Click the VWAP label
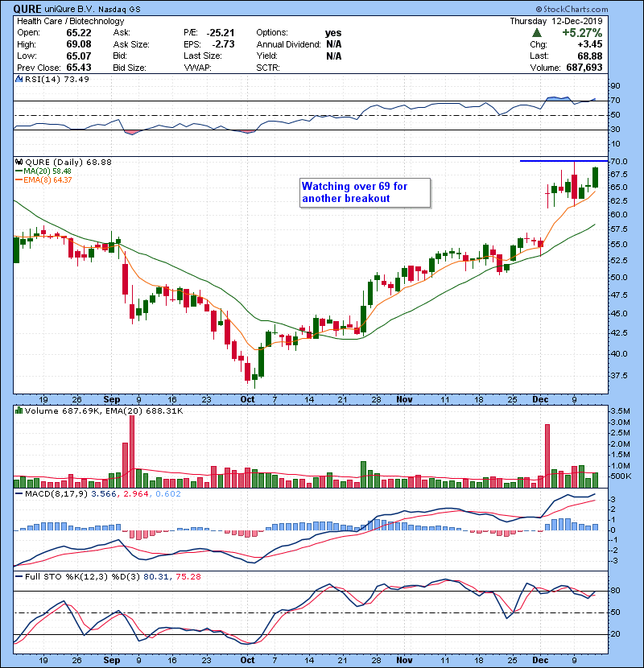Image resolution: width=644 pixels, height=668 pixels. click(x=198, y=68)
